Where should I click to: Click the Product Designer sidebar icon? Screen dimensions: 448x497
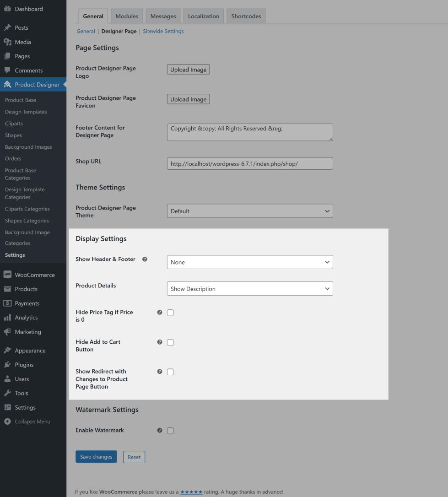(x=7, y=85)
